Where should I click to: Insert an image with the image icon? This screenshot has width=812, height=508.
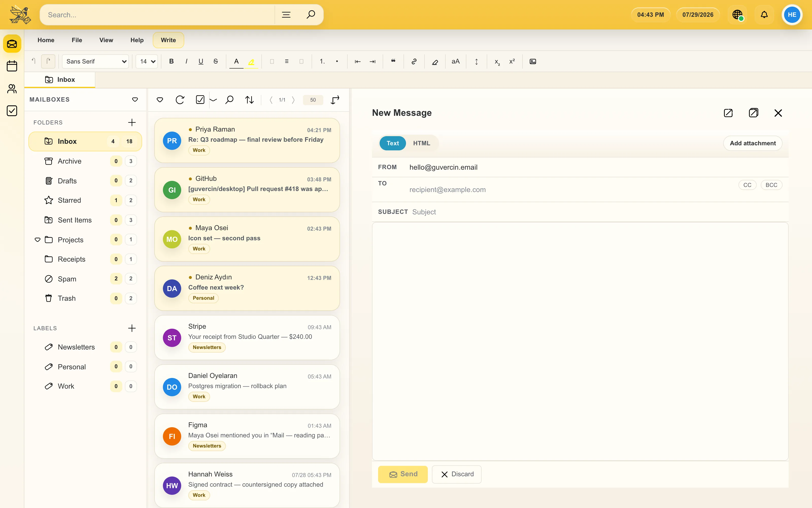point(533,61)
